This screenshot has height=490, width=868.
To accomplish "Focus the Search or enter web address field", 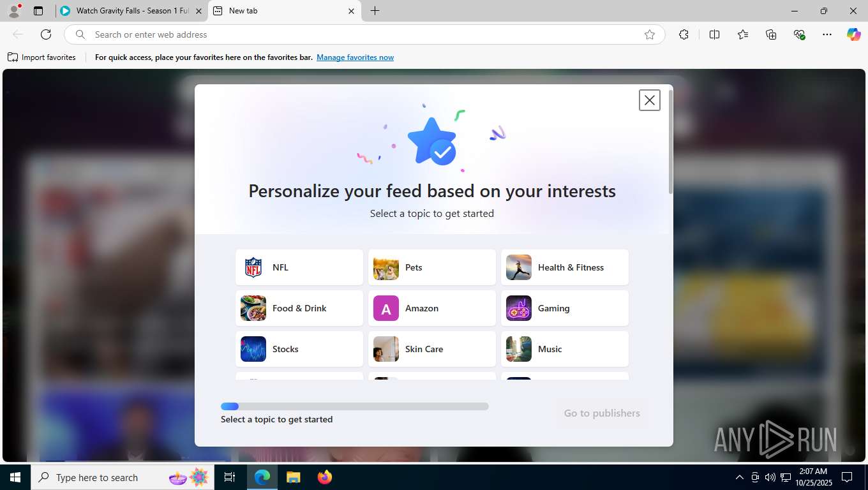I will pyautogui.click(x=364, y=34).
